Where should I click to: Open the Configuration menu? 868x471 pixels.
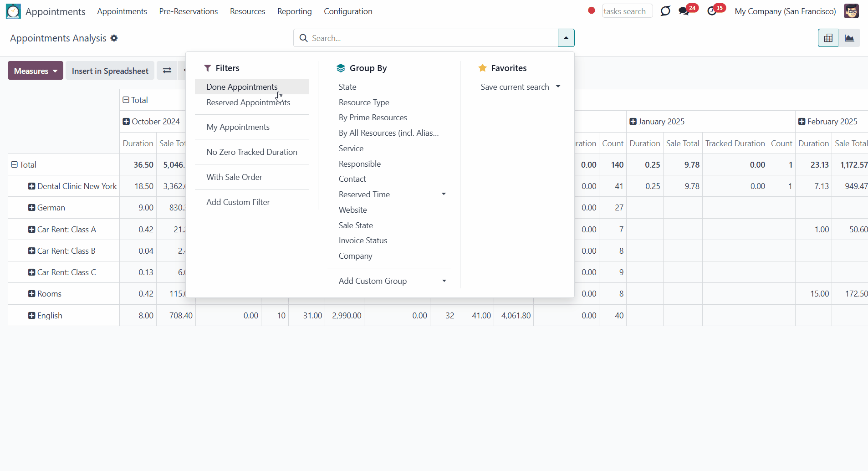tap(348, 11)
